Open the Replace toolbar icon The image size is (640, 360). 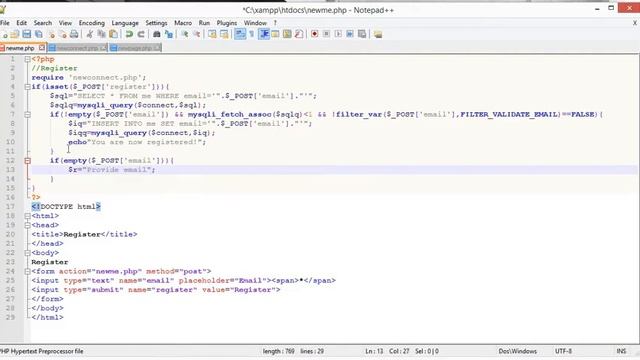pyautogui.click(x=169, y=34)
